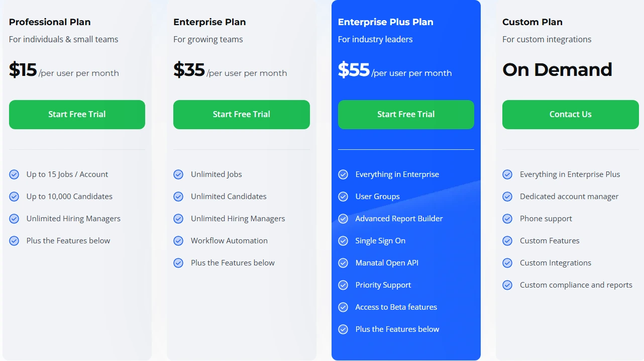Click the checkmark beside Up to 10,000 Candidates
644x361 pixels.
click(14, 196)
